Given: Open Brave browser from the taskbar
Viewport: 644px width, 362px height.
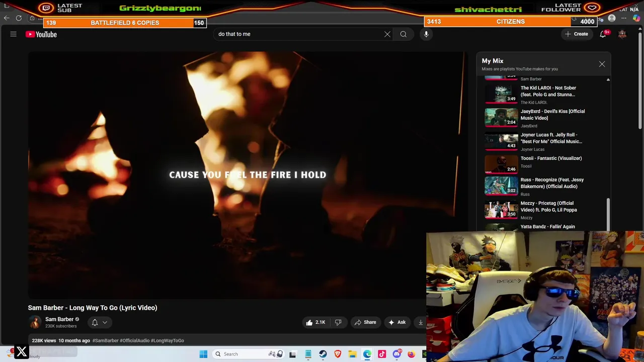Looking at the screenshot, I should click(338, 354).
